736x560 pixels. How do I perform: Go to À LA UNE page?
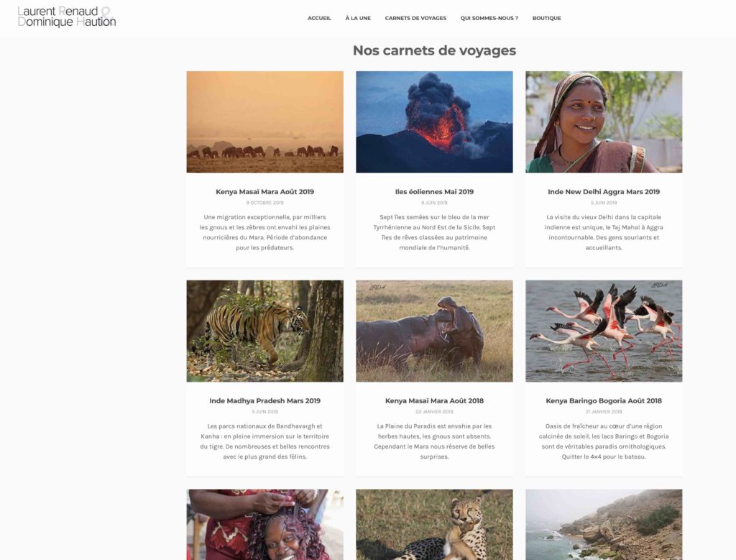[358, 18]
